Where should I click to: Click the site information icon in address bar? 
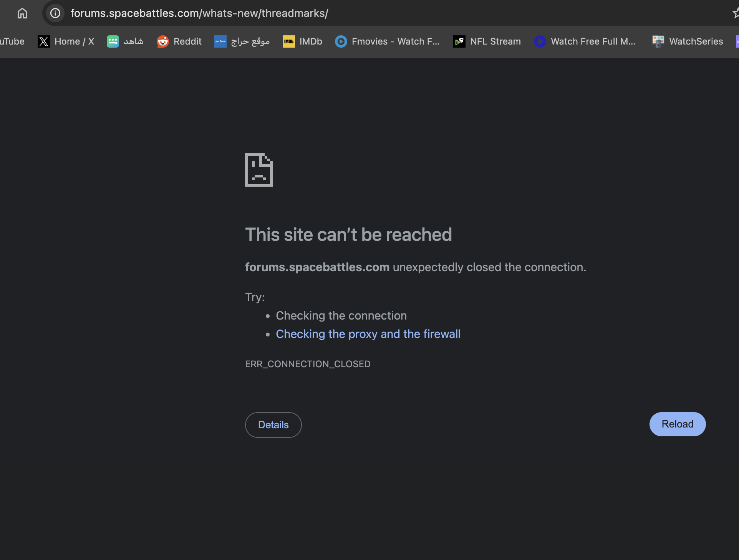(55, 13)
